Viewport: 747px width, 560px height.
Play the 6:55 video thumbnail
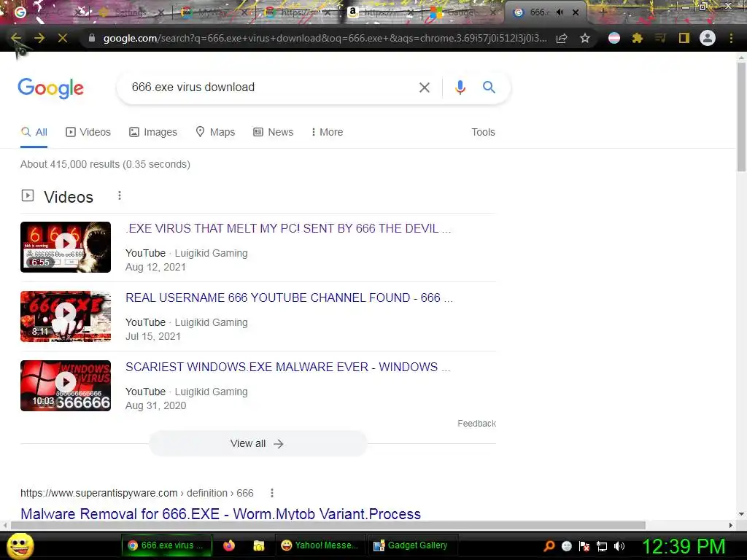66,247
